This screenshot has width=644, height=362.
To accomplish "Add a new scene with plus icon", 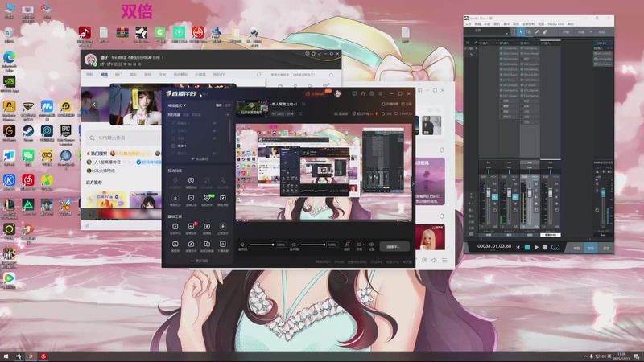I will coord(228,114).
